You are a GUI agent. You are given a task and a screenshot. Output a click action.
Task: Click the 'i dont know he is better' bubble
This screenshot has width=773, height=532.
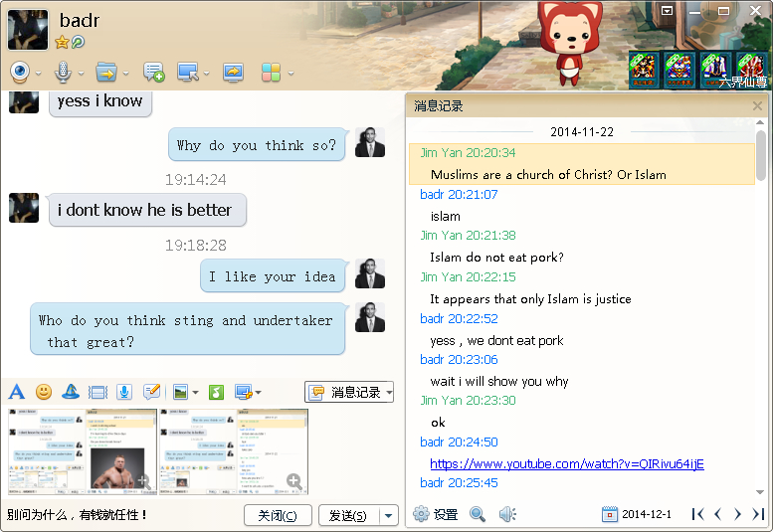coord(147,210)
